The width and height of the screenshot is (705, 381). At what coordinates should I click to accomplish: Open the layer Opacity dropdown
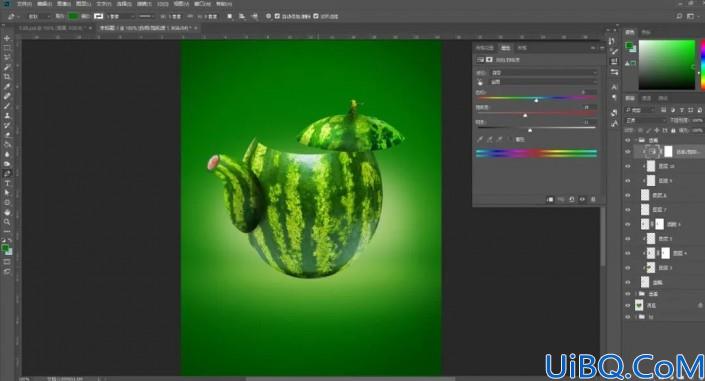(697, 121)
